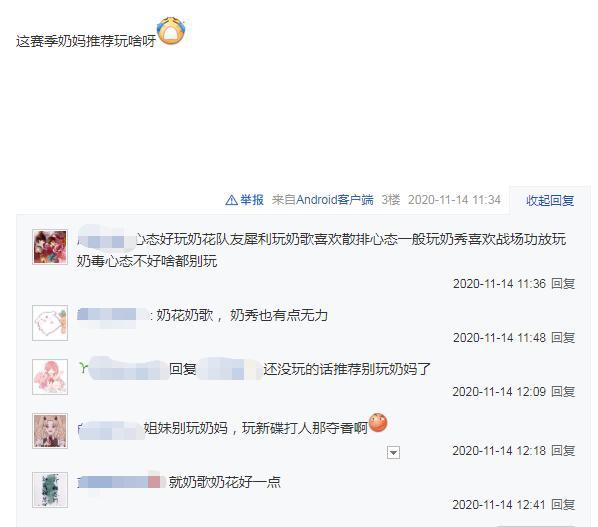The width and height of the screenshot is (598, 527).
Task: Click the red angry emoji in comment
Action: coord(378,423)
